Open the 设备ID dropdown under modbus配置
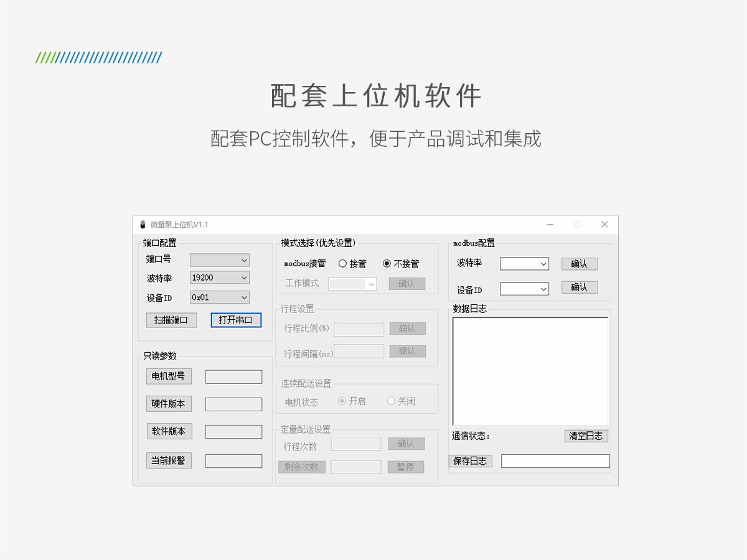This screenshot has width=747, height=560. [525, 289]
